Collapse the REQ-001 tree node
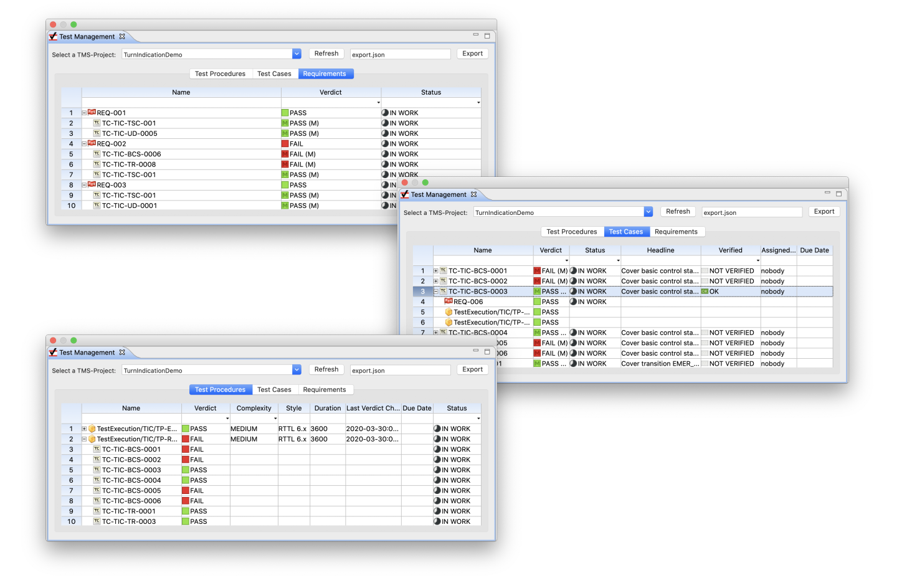Screen dimensions: 902x588 84,113
